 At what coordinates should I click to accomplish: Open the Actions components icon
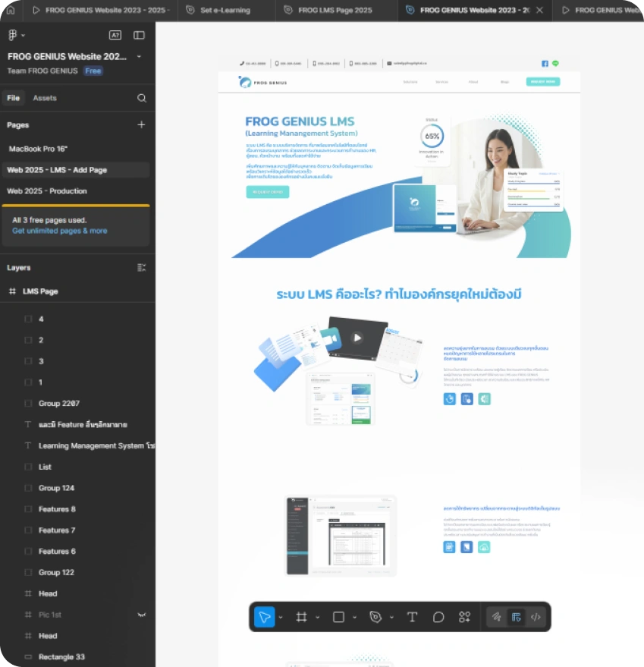(x=464, y=616)
